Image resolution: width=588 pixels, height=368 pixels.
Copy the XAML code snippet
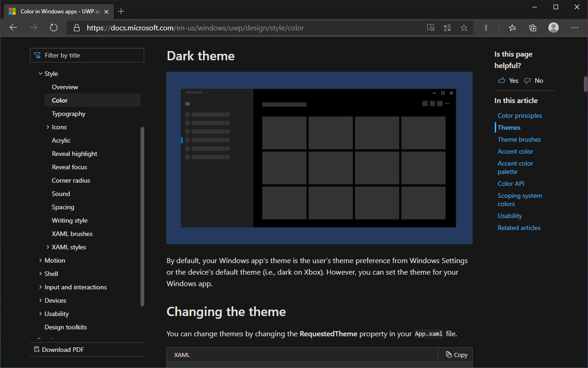tap(455, 355)
